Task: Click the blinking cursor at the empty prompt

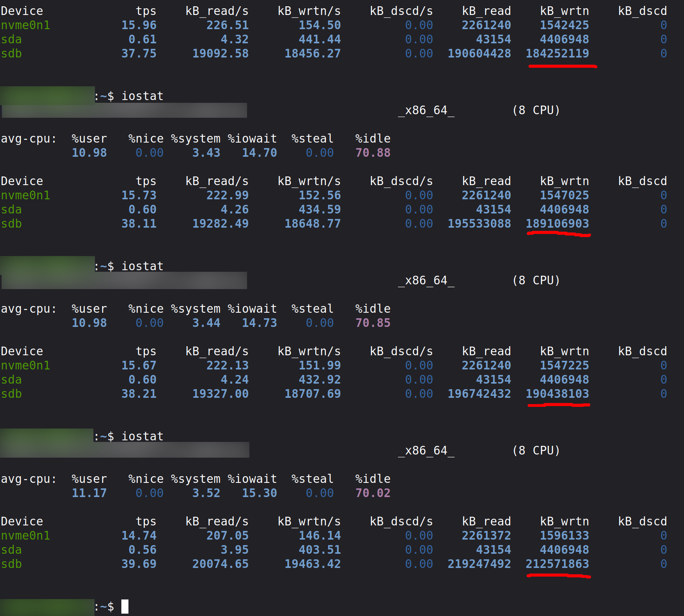Action: point(125,607)
